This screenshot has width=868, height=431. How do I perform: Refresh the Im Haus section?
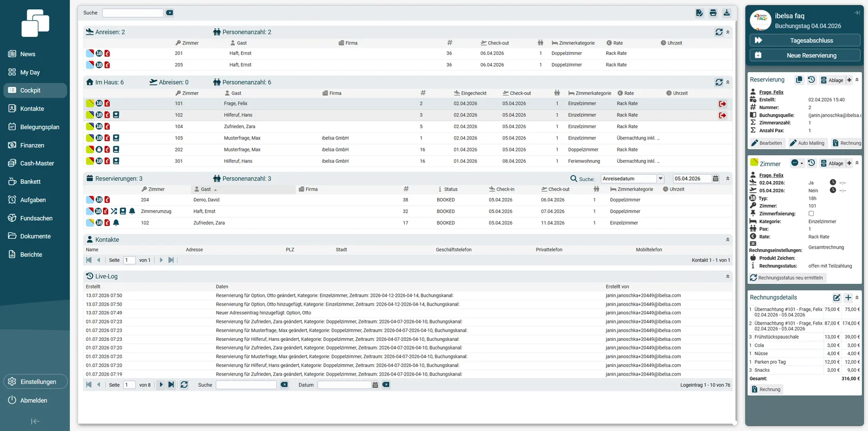pos(719,83)
